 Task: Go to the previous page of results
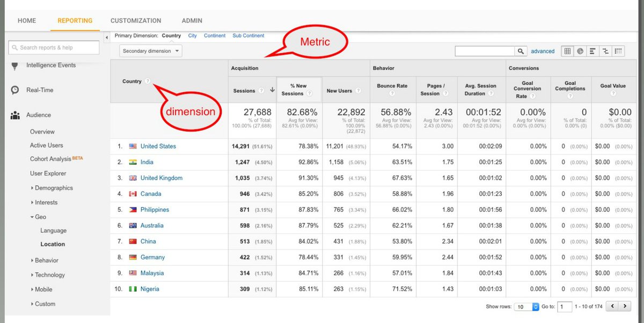[612, 306]
